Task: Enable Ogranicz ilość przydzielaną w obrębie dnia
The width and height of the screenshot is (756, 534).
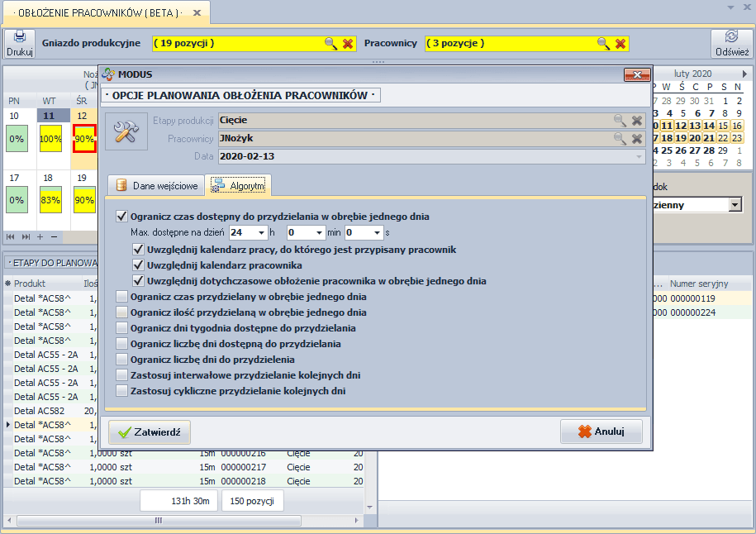Action: click(122, 312)
